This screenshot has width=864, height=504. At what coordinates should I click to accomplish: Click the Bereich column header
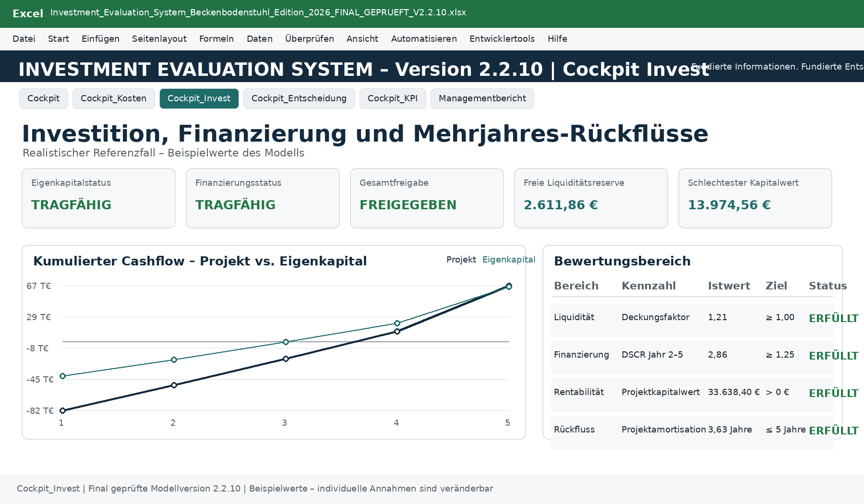point(576,286)
